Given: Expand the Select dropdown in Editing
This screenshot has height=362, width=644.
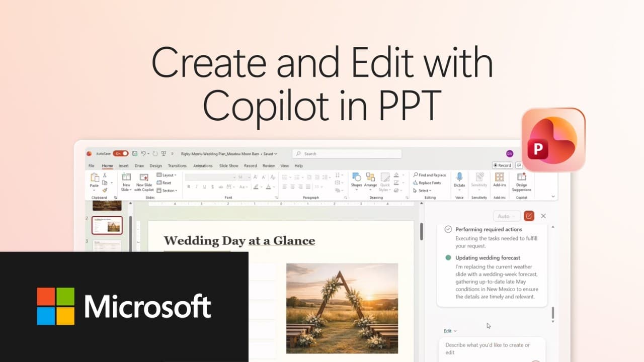Looking at the screenshot, I should pyautogui.click(x=422, y=191).
